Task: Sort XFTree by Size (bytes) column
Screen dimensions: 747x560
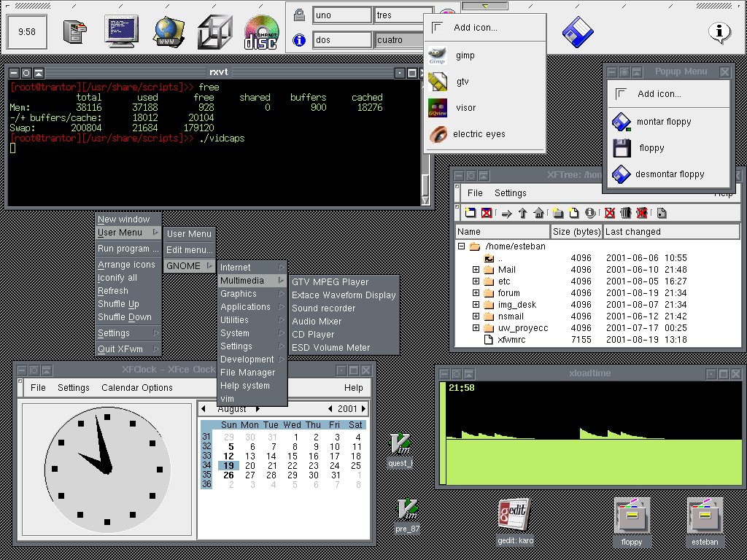Action: coord(576,232)
